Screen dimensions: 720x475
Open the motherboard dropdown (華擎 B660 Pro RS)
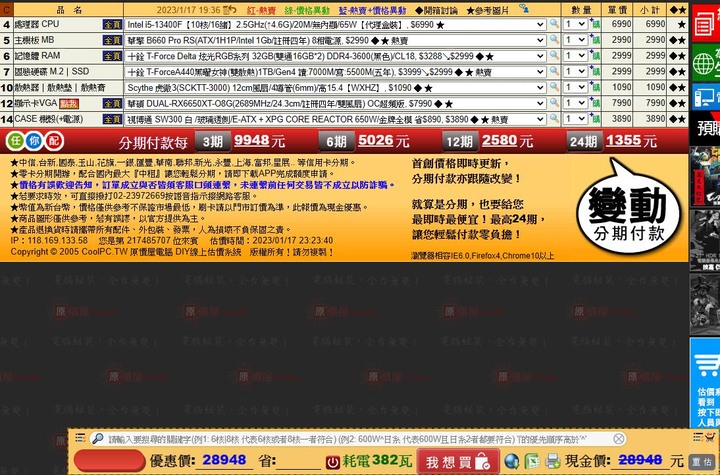[x=336, y=40]
